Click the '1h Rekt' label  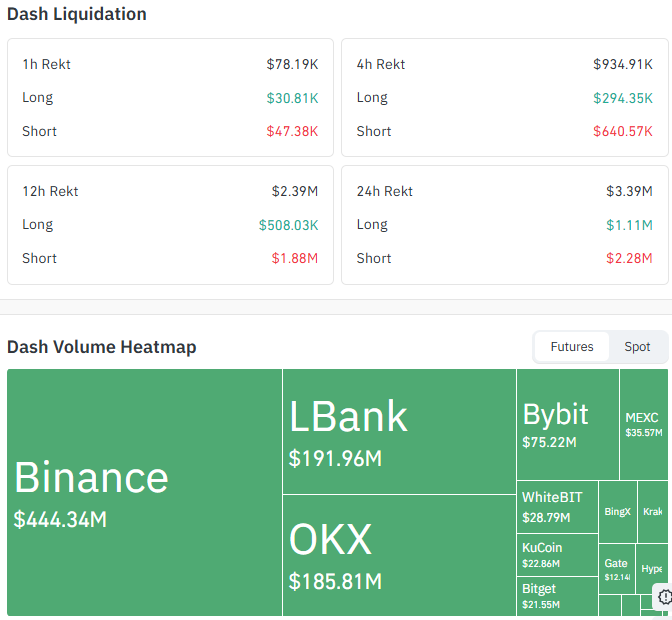click(x=46, y=64)
